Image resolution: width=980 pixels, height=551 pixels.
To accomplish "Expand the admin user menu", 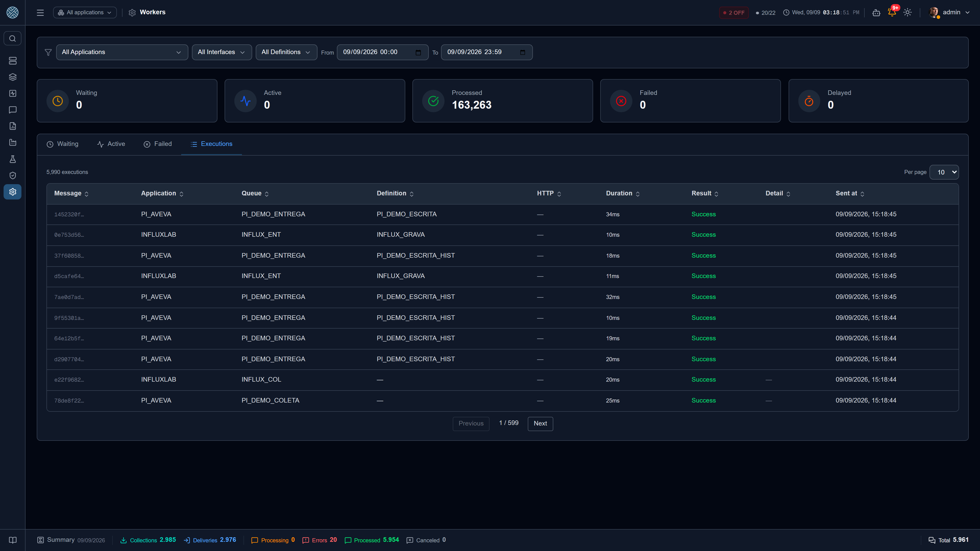I will (949, 12).
